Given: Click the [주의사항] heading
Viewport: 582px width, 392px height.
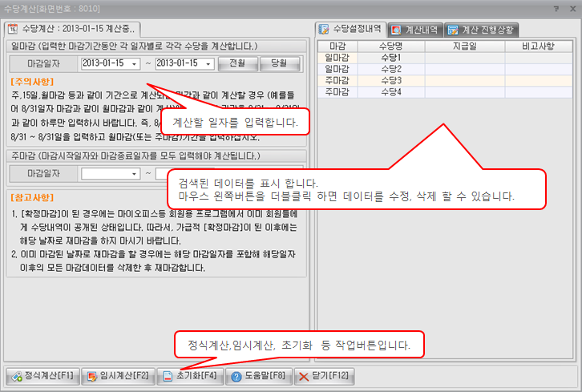Looking at the screenshot, I should click(32, 82).
